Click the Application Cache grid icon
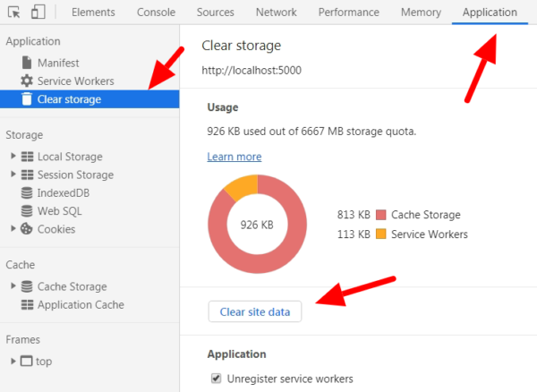The width and height of the screenshot is (537, 392). 27,305
